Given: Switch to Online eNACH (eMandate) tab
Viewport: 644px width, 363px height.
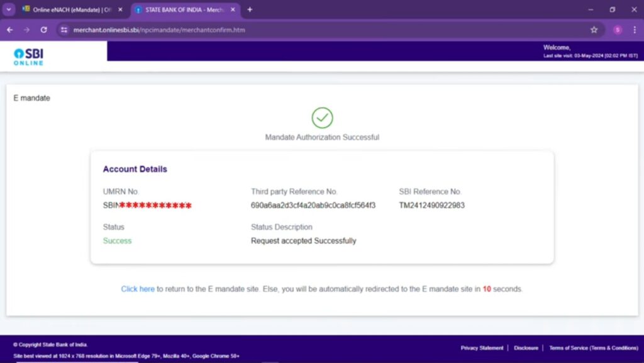Looking at the screenshot, I should [x=68, y=9].
